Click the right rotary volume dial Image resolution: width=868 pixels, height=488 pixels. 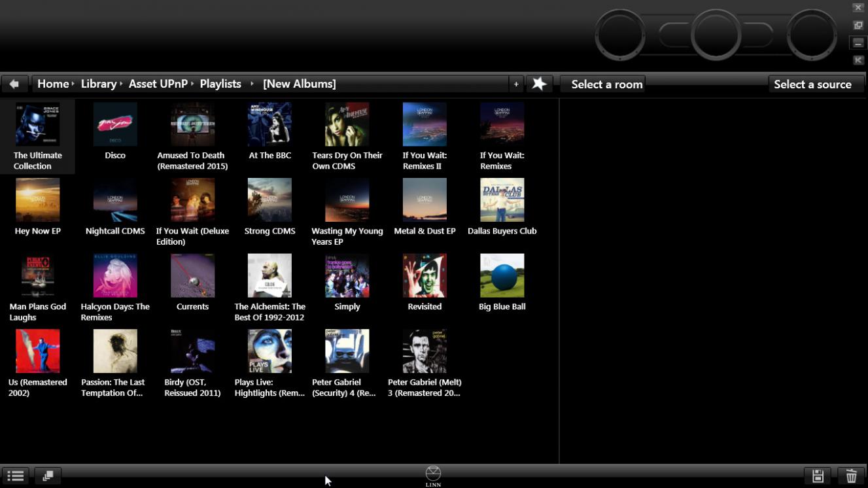tap(811, 35)
